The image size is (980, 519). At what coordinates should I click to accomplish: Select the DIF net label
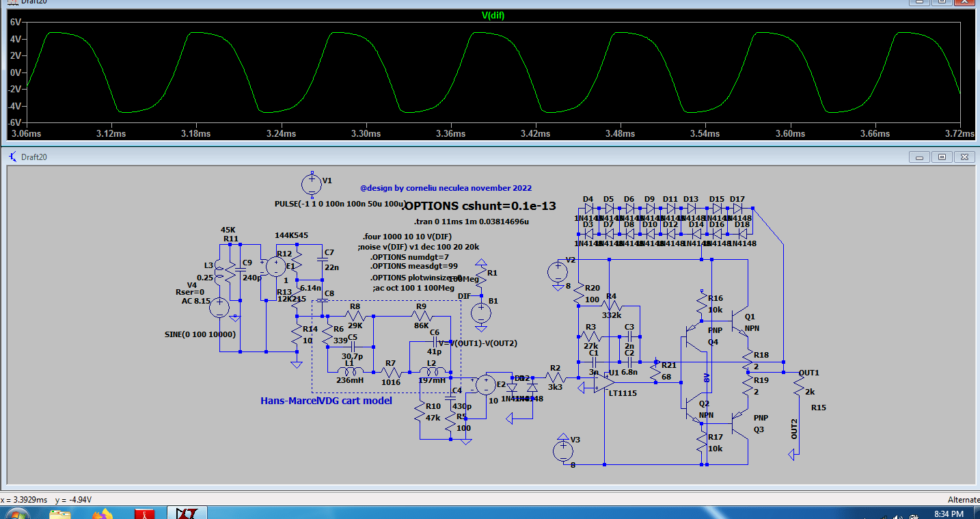coord(464,296)
